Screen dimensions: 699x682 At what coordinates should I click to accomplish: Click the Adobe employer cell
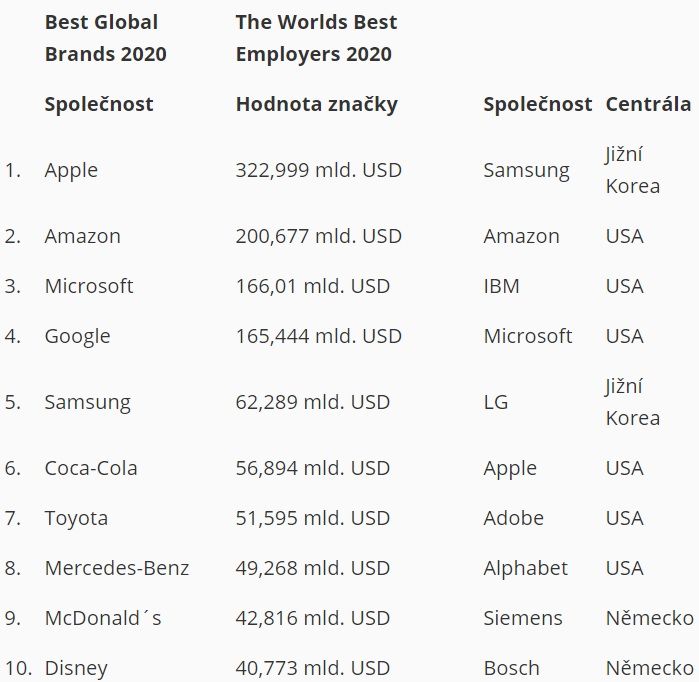[x=514, y=518]
